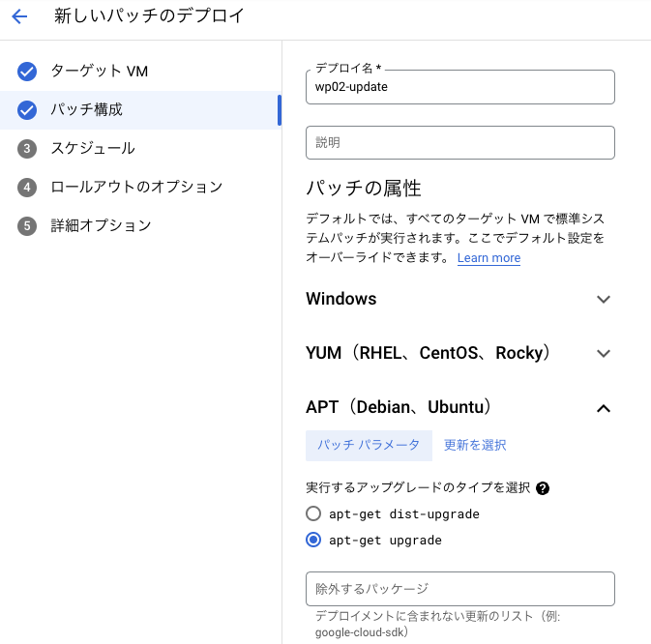Click the デプロイ名 input field

click(460, 87)
